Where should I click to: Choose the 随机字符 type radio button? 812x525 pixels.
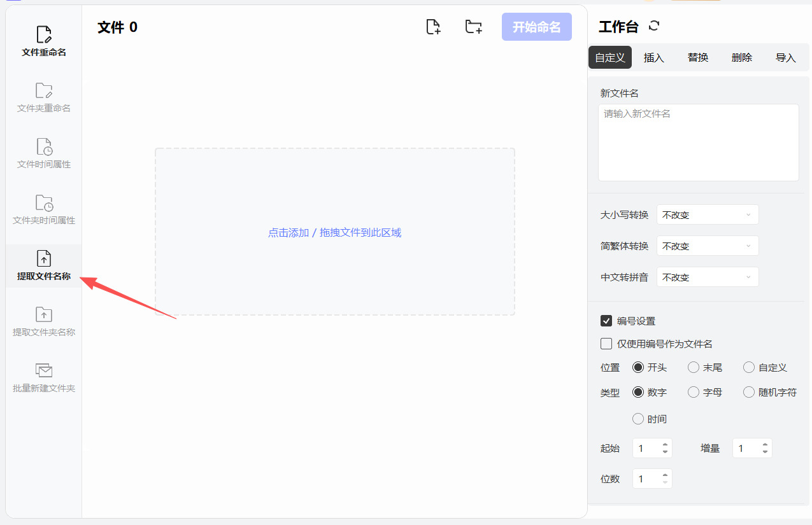[x=749, y=392]
